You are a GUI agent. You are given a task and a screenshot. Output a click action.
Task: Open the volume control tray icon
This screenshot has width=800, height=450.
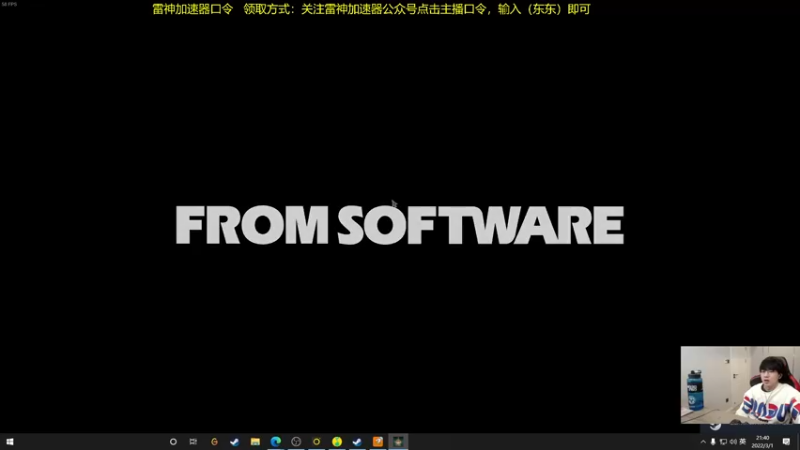tap(733, 442)
